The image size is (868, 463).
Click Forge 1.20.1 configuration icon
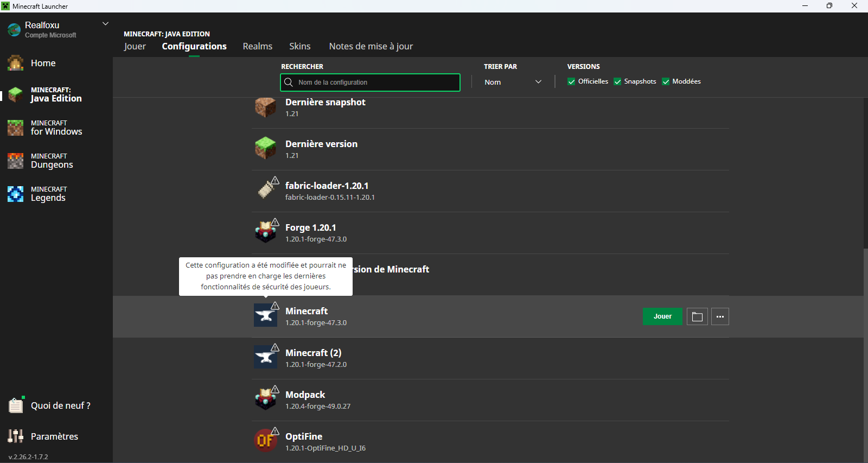pos(265,232)
